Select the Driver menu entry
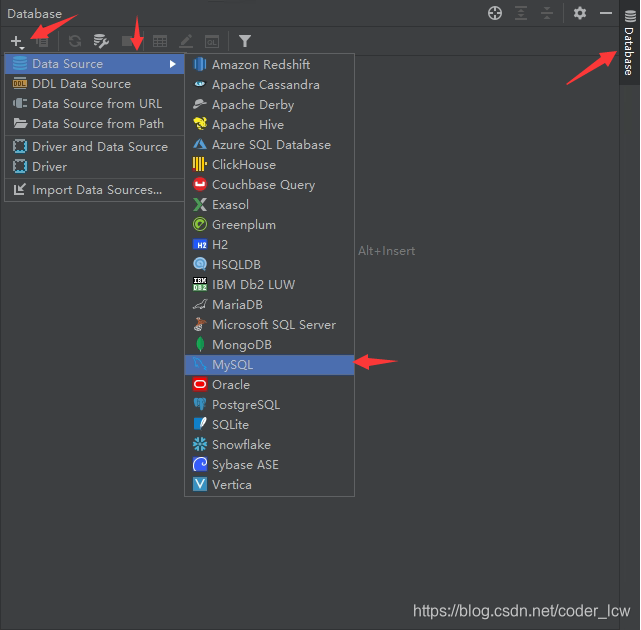This screenshot has height=630, width=641. coord(94,167)
